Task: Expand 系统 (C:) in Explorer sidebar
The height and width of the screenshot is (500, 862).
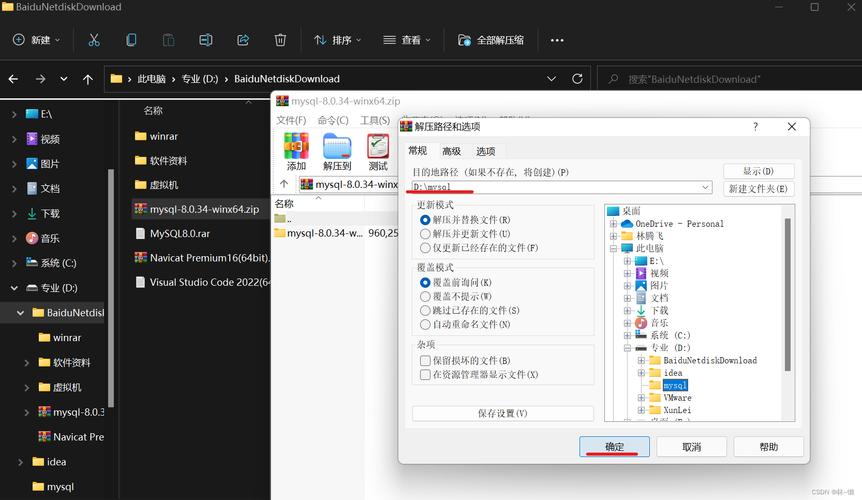Action: click(x=14, y=263)
